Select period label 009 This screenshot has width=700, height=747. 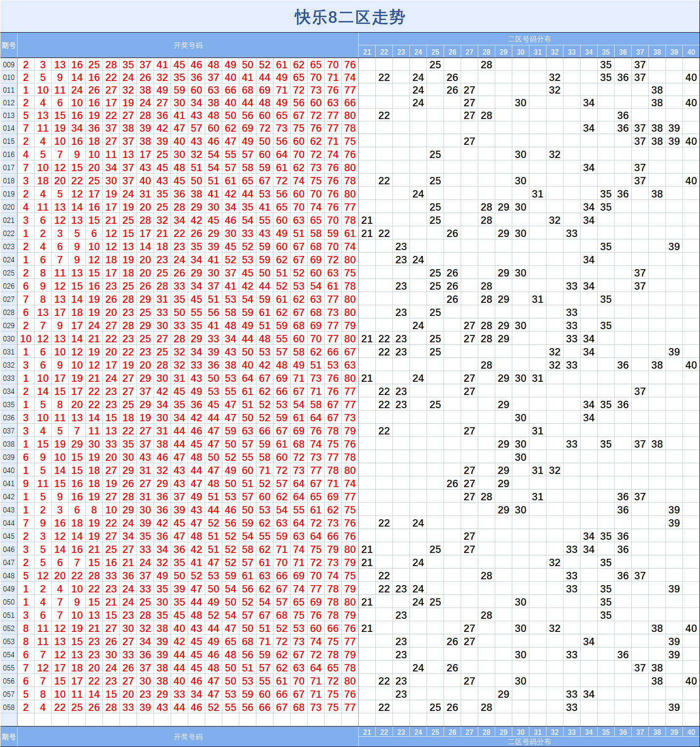9,65
